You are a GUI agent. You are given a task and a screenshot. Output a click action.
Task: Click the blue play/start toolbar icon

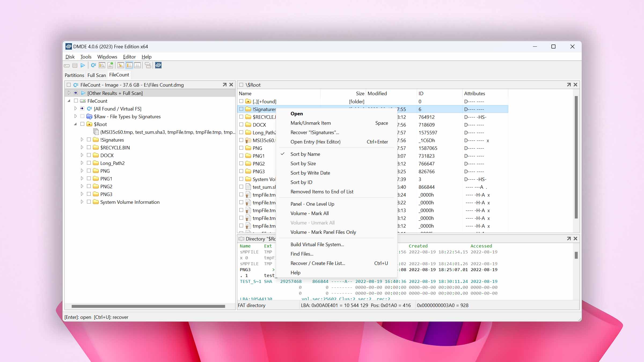[83, 65]
